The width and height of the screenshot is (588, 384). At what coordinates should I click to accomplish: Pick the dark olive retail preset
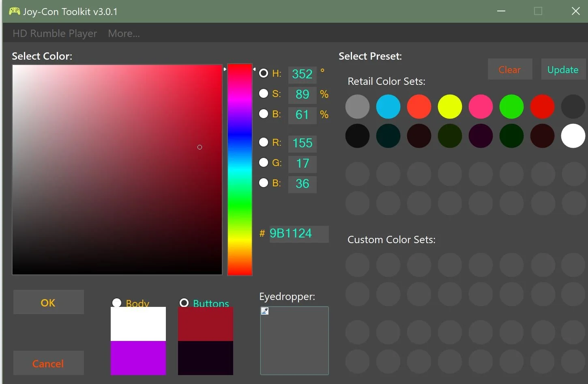point(450,136)
